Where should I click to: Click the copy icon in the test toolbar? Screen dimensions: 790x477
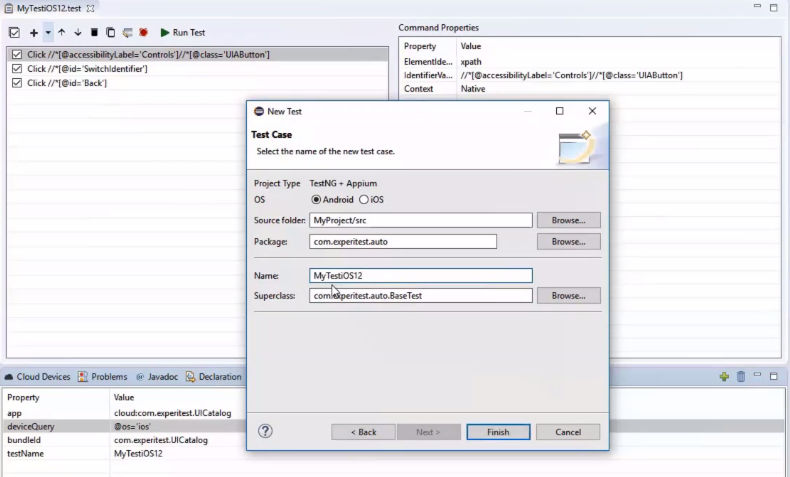pos(111,33)
